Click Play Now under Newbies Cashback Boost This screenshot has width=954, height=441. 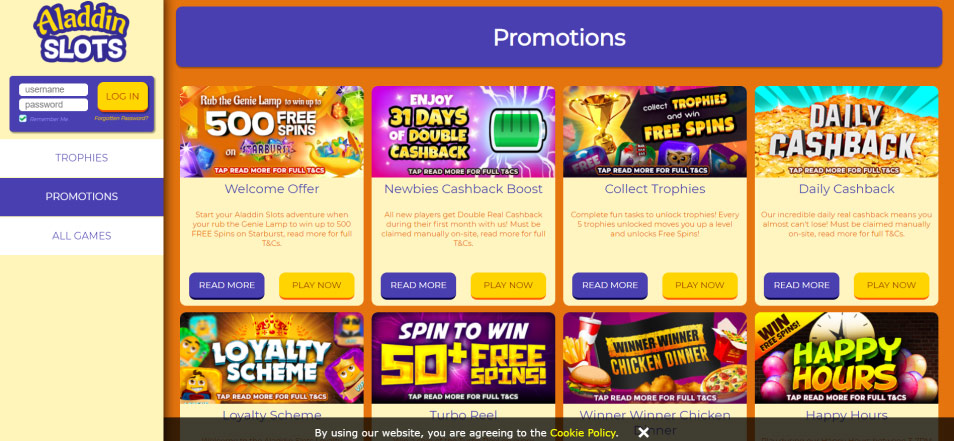(x=508, y=285)
